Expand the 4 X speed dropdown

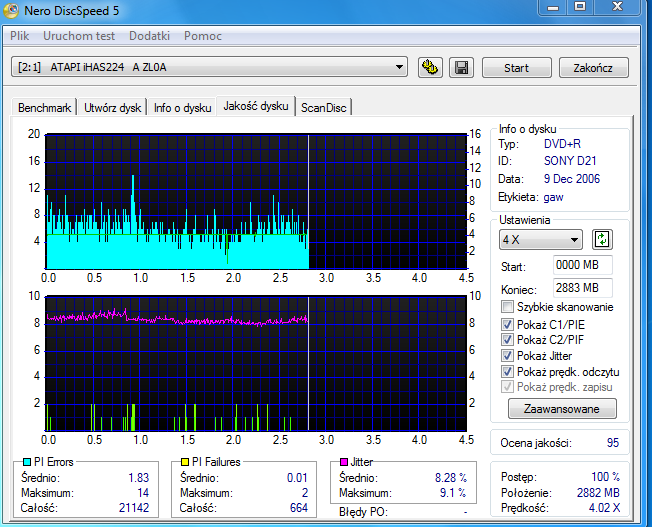(x=541, y=240)
